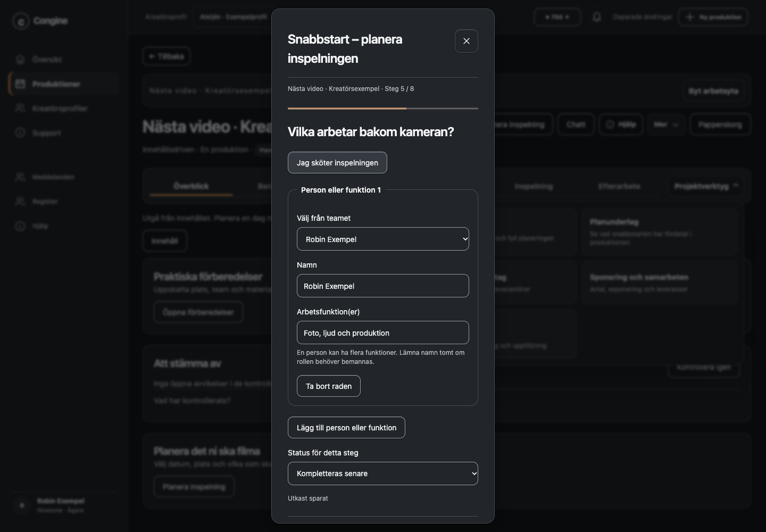
Task: Click the Innehåll button on the background page
Action: (165, 241)
